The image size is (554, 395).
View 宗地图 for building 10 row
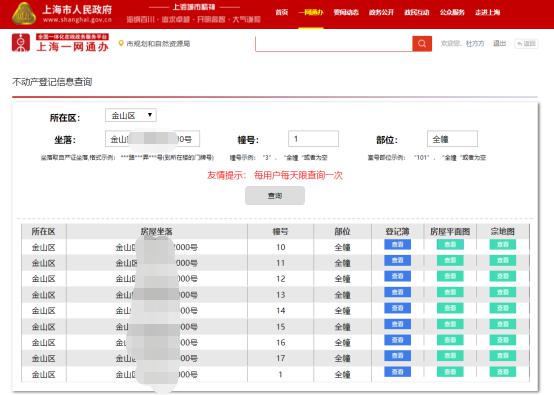[502, 244]
